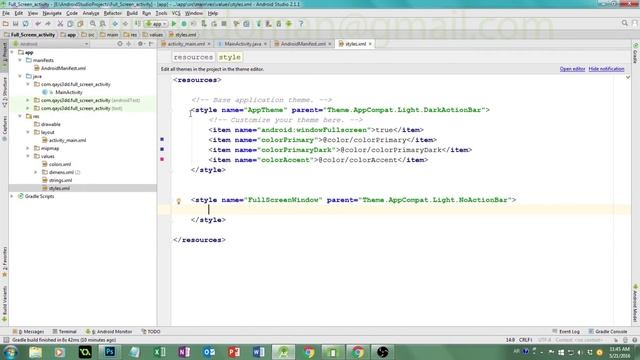This screenshot has height=360, width=640.
Task: Click the Copy toolbar icon
Action: tap(70, 24)
